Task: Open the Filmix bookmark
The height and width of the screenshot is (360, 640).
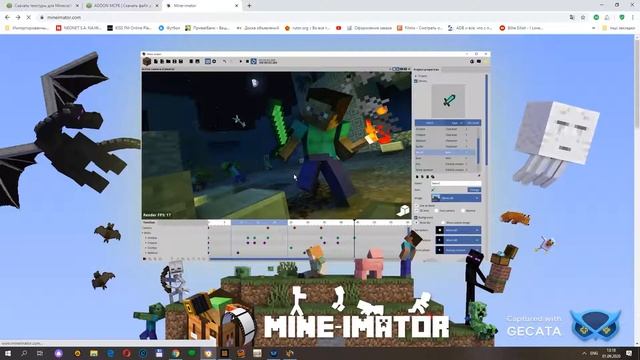Action: coord(420,28)
